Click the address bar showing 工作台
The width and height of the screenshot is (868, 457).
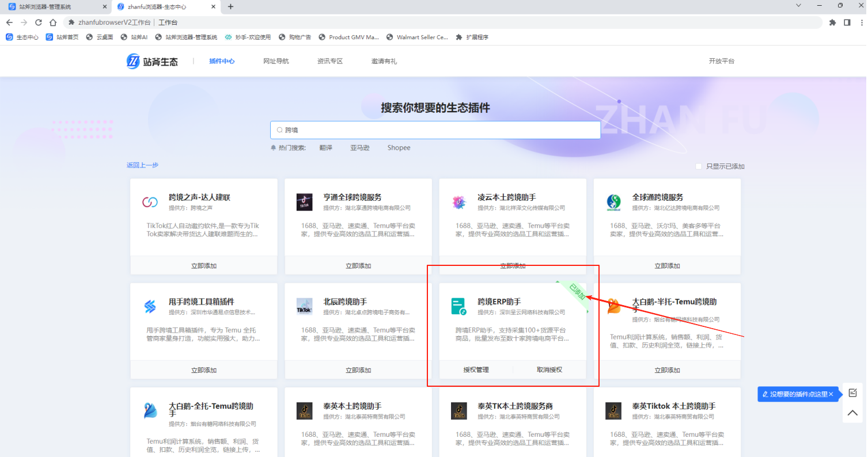coord(442,22)
